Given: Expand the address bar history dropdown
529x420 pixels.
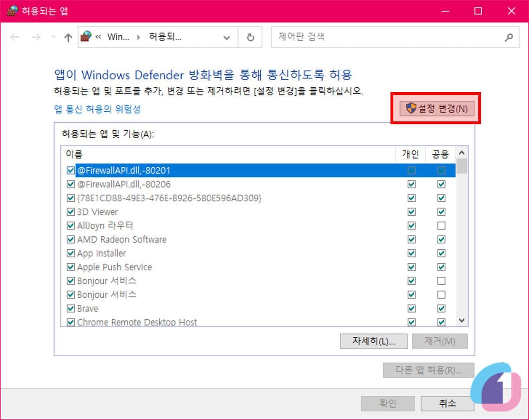Looking at the screenshot, I should pyautogui.click(x=227, y=38).
